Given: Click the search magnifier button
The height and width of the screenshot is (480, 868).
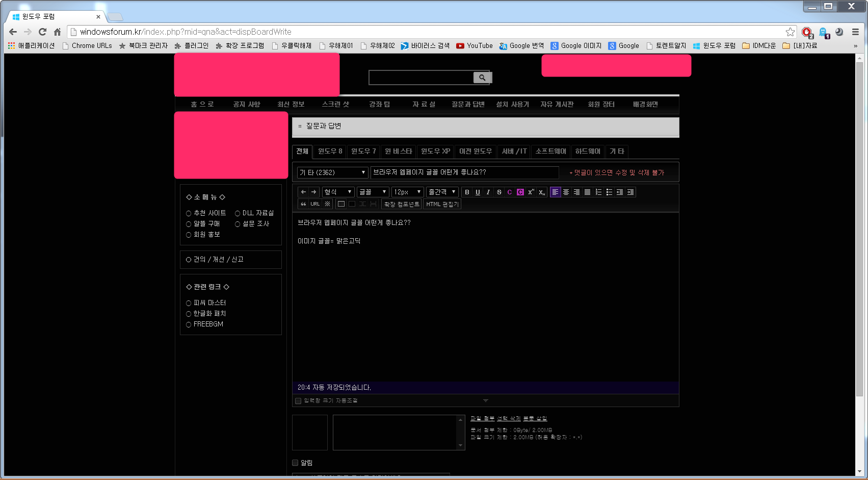Looking at the screenshot, I should [482, 78].
